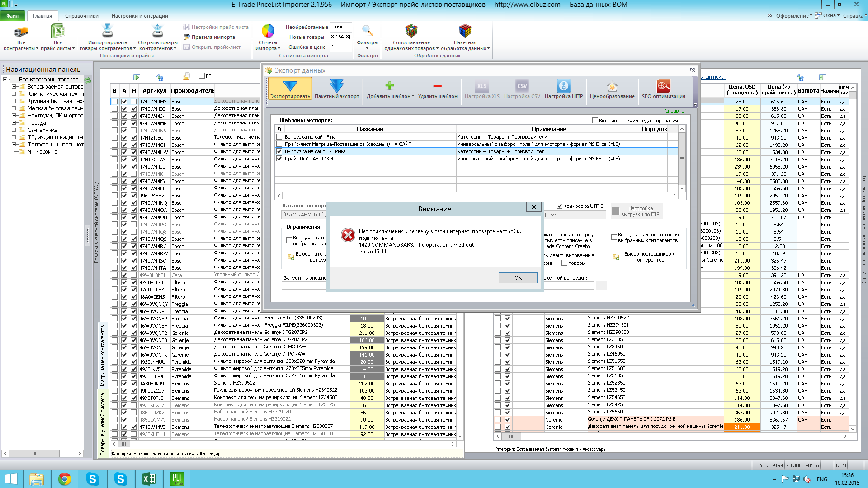
Task: Open Настройка HTTP settings
Action: 563,88
